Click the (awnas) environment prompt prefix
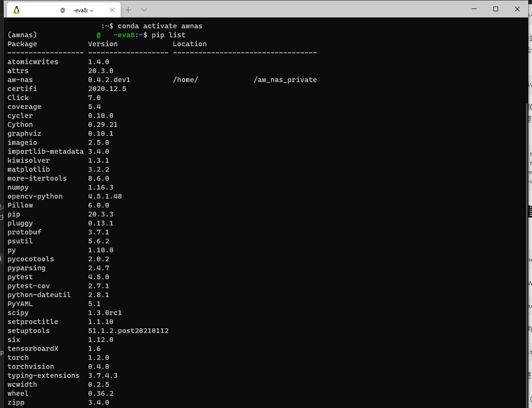Image resolution: width=532 pixels, height=408 pixels. [22, 35]
